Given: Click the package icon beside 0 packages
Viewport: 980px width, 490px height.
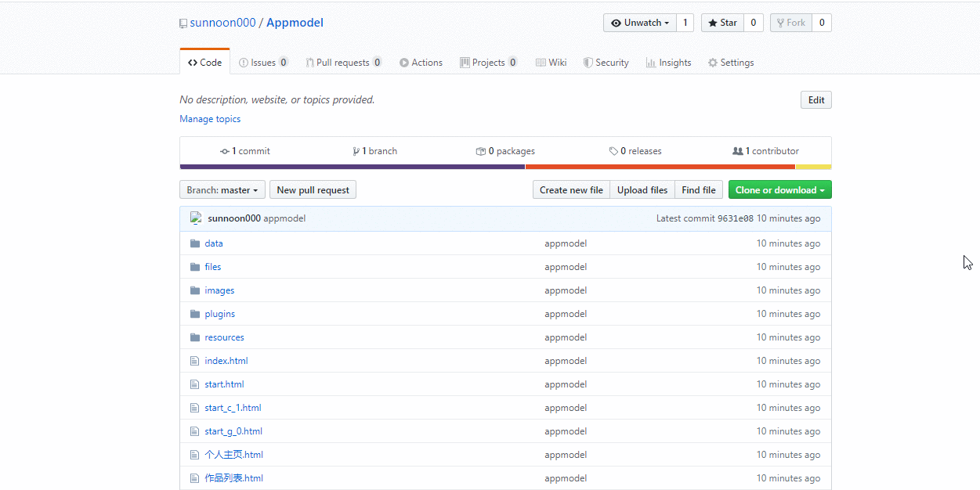Looking at the screenshot, I should point(481,151).
